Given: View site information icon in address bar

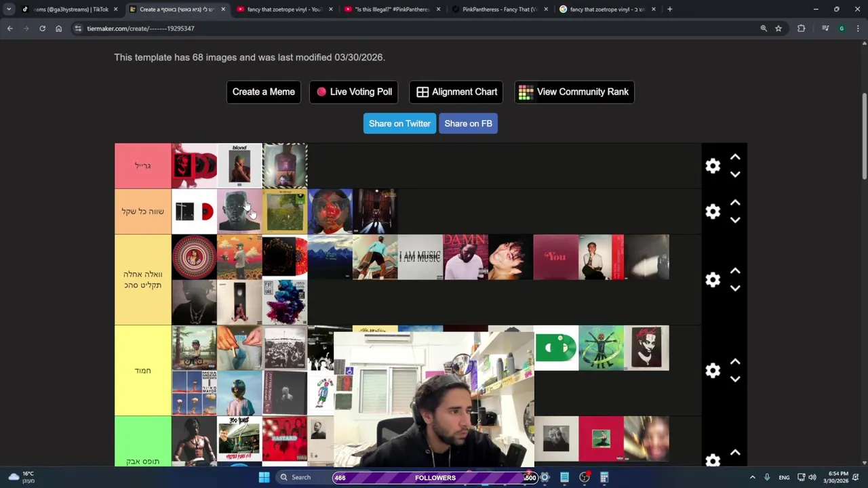Looking at the screenshot, I should coord(78,28).
